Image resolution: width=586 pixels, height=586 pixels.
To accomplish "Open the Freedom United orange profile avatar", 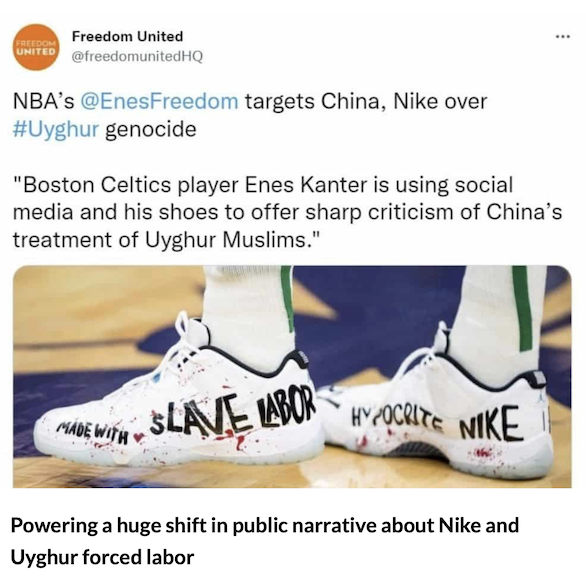I will click(x=36, y=47).
